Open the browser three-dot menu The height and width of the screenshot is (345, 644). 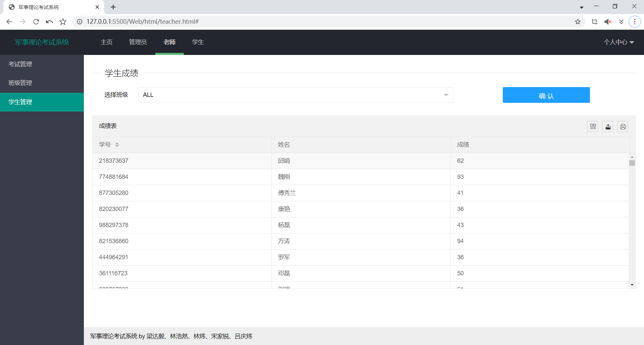[635, 22]
